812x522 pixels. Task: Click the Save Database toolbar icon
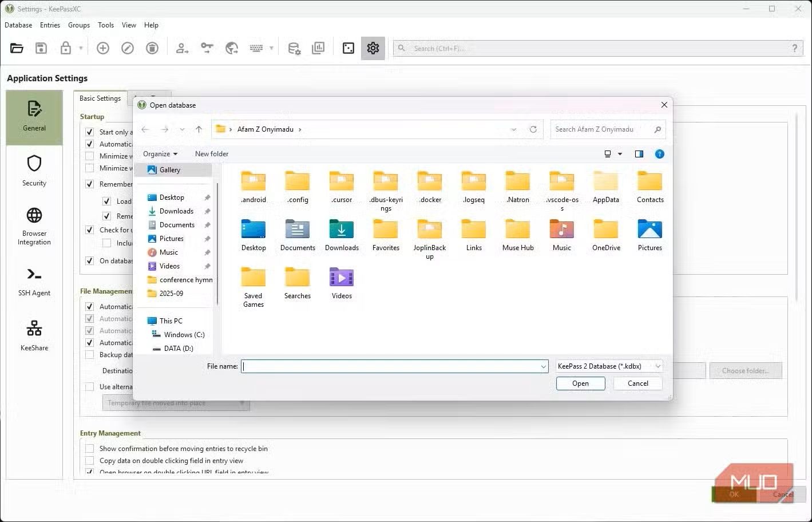tap(41, 48)
